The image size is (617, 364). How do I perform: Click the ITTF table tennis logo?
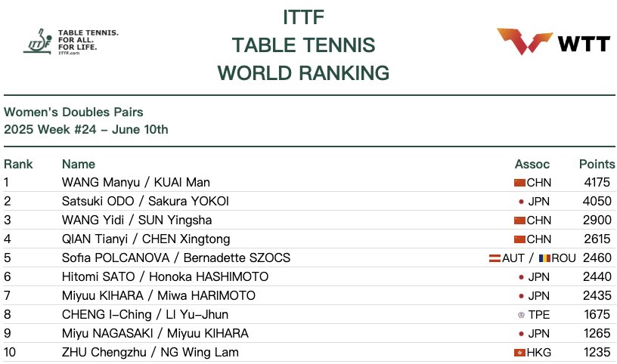pyautogui.click(x=72, y=42)
